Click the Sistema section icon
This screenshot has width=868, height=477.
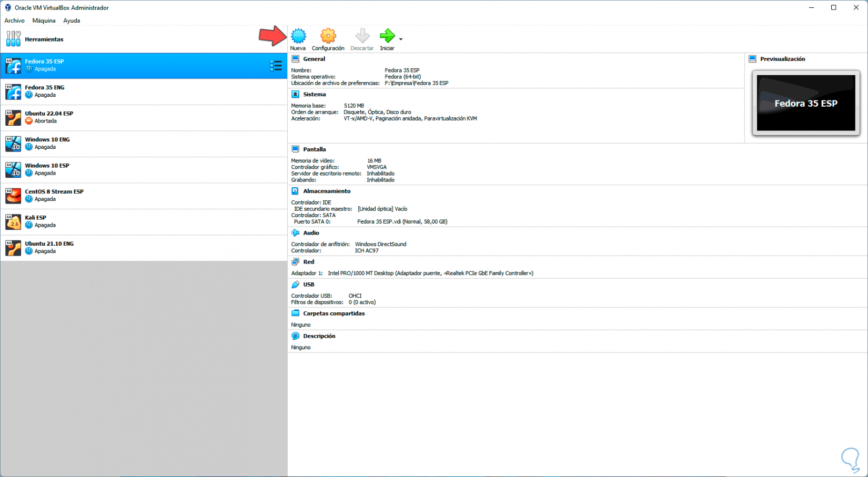(x=296, y=95)
